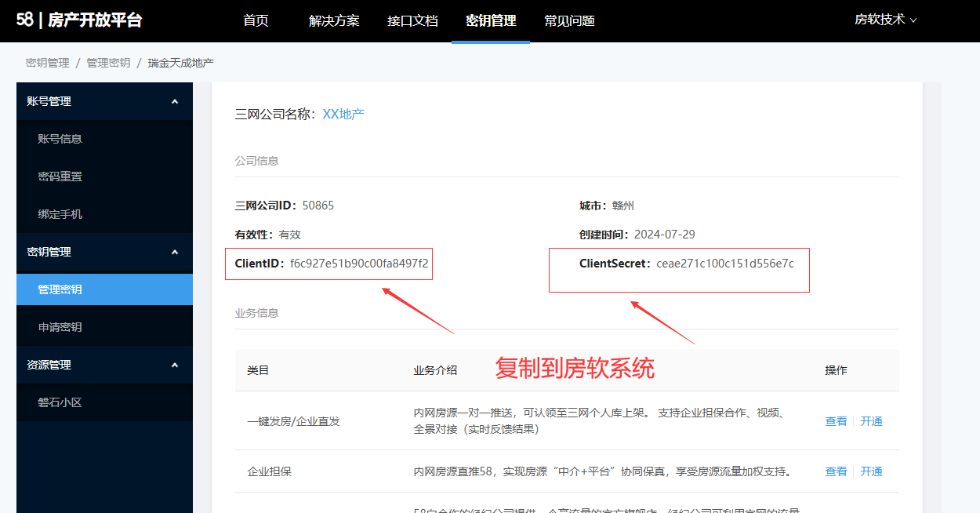Click 瑞金天成地产 in the breadcrumb
Image resolution: width=980 pixels, height=513 pixels.
pos(180,63)
